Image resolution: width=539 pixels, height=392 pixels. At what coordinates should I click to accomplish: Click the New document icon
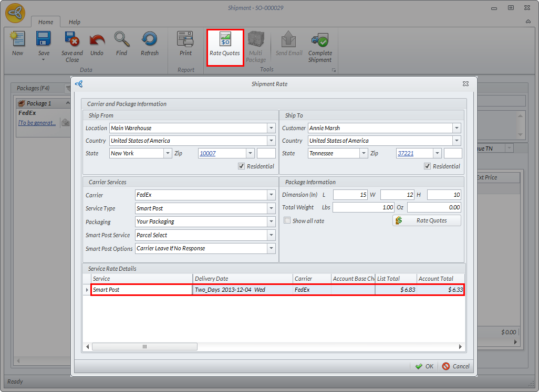coord(18,40)
